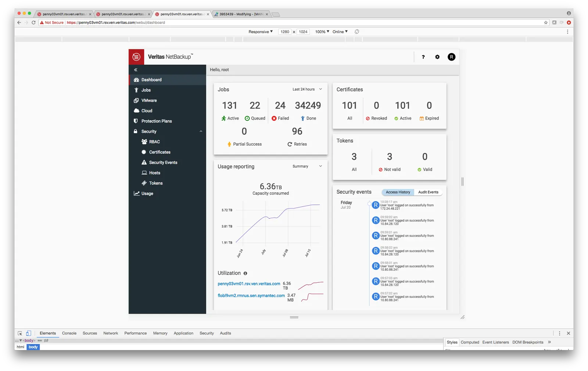The width and height of the screenshot is (588, 371).
Task: Open VMware in the sidebar
Action: point(167,100)
